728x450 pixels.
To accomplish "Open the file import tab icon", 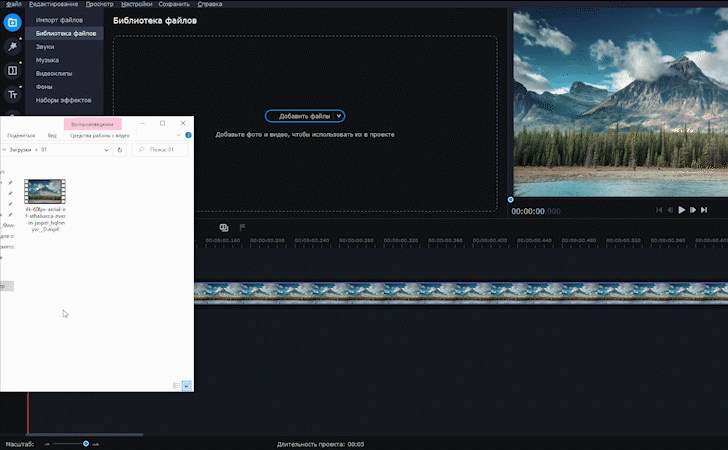I will [13, 22].
